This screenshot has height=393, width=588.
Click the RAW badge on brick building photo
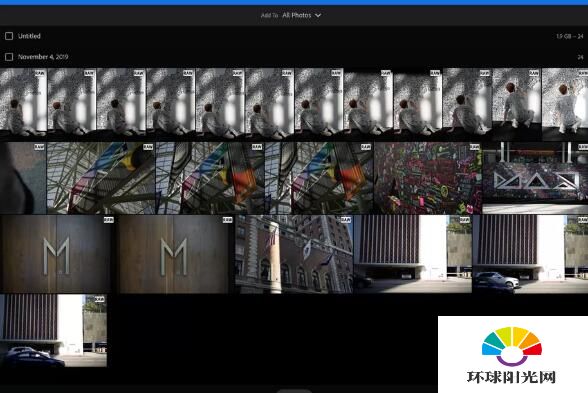pos(345,220)
